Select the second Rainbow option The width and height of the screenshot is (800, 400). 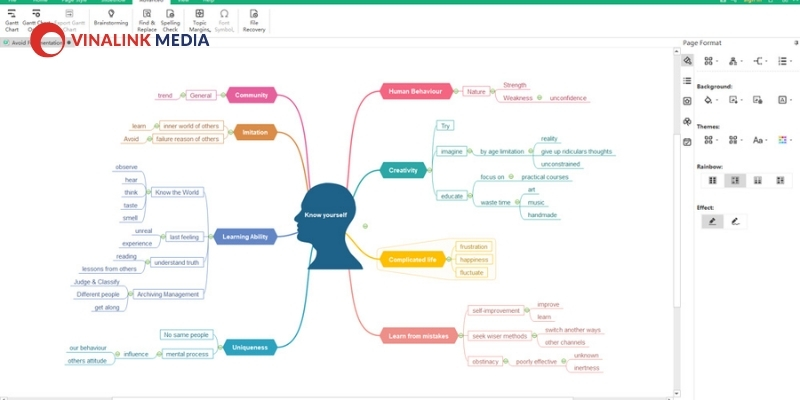(x=735, y=180)
